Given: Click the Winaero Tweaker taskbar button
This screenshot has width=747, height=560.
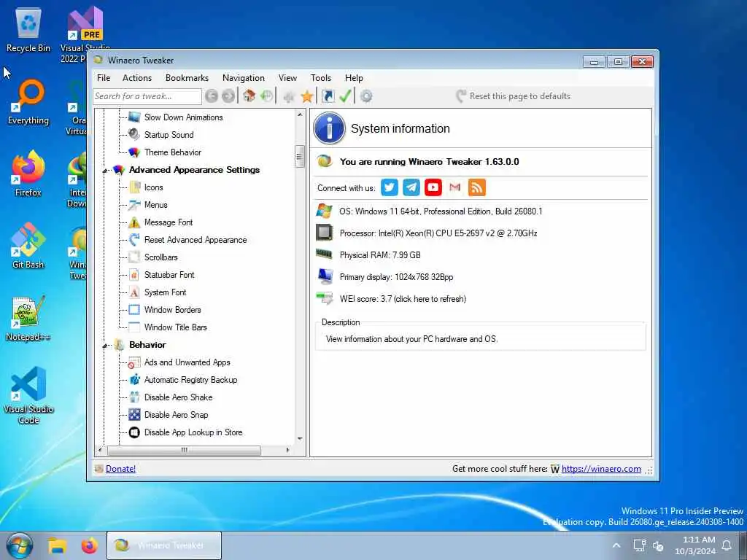Looking at the screenshot, I should coord(164,545).
